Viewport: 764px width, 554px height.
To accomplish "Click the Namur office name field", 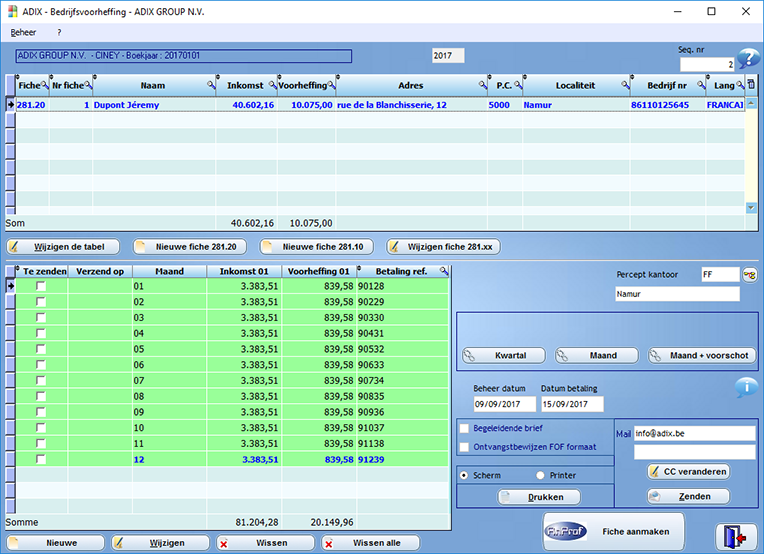I will coord(677,294).
